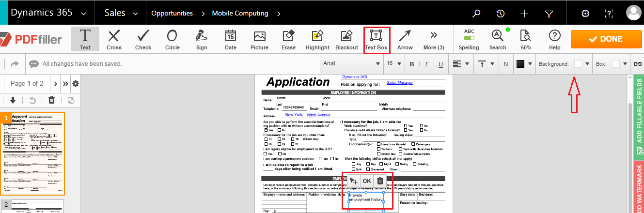Select the Text Box tool

[376, 39]
